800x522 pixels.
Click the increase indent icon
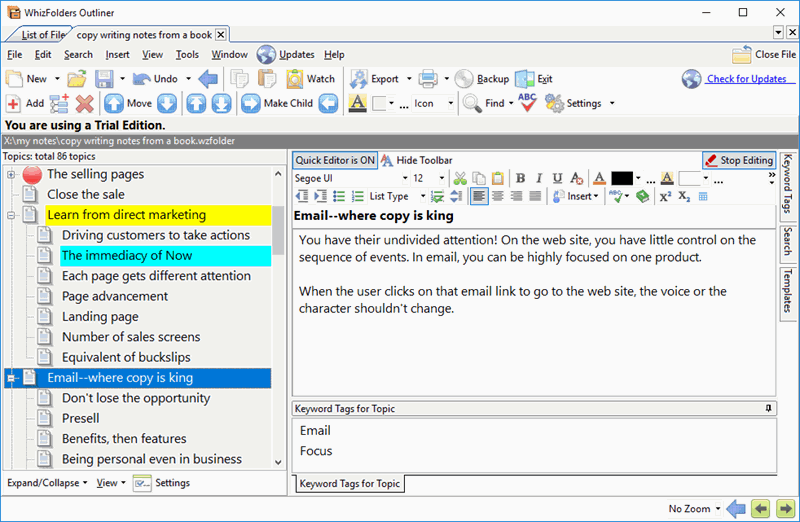(x=320, y=196)
